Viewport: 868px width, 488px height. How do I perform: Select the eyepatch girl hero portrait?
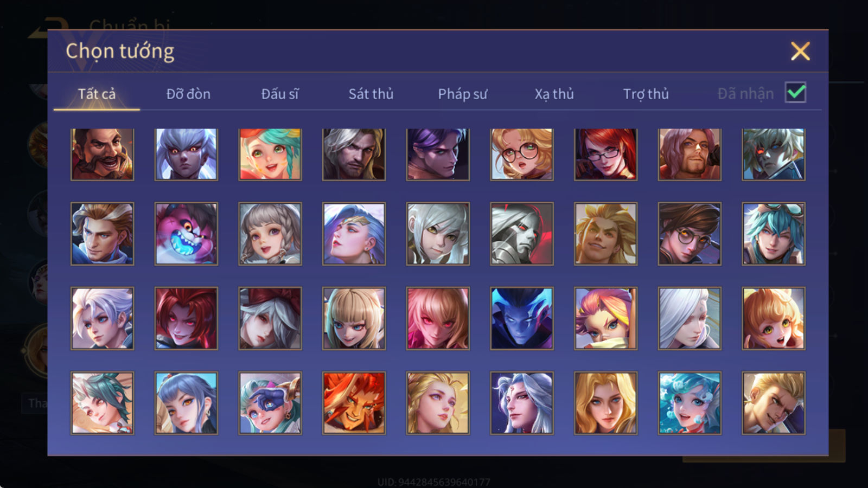[270, 403]
